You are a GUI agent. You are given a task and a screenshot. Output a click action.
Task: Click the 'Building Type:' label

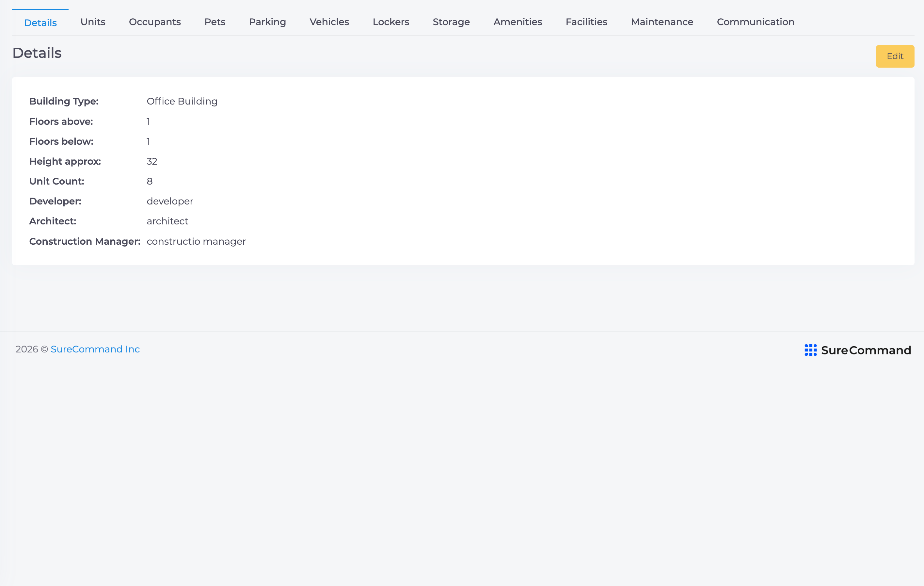click(64, 101)
